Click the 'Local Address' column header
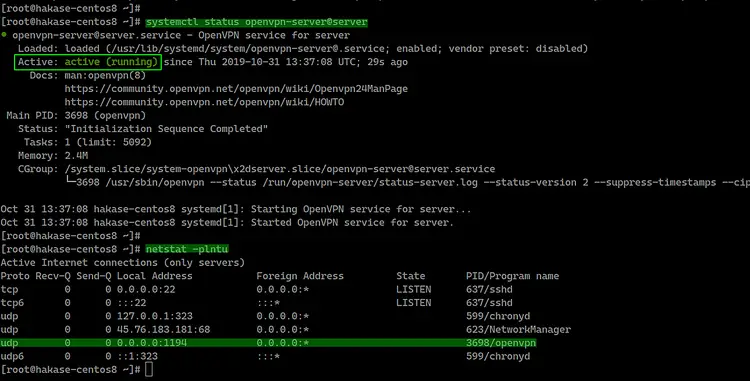Screen dimensions: 750x381 coord(154,276)
